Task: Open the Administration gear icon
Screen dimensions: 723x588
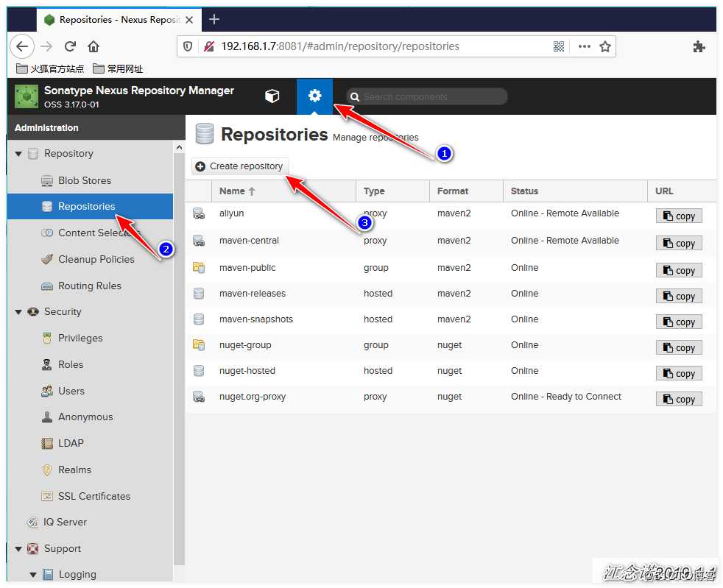Action: 314,96
